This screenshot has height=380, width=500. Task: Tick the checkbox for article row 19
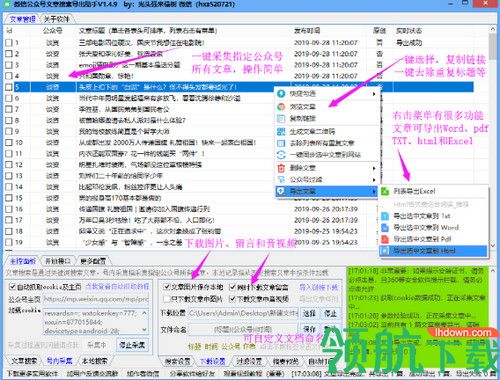[x=9, y=242]
